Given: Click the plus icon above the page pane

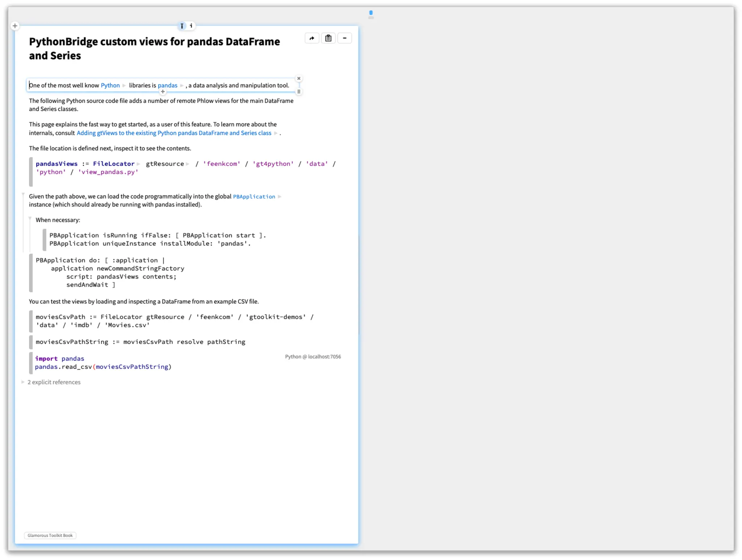Looking at the screenshot, I should tap(15, 26).
